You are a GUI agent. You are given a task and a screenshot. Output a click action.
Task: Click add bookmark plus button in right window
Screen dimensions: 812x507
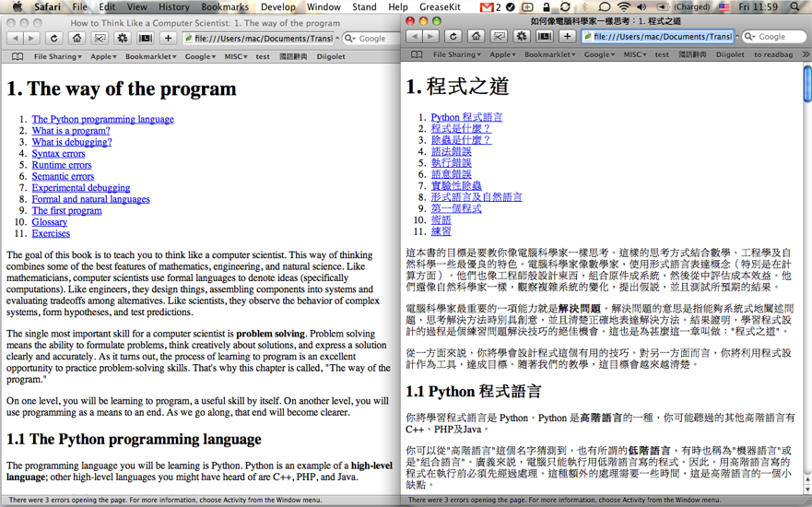click(567, 37)
